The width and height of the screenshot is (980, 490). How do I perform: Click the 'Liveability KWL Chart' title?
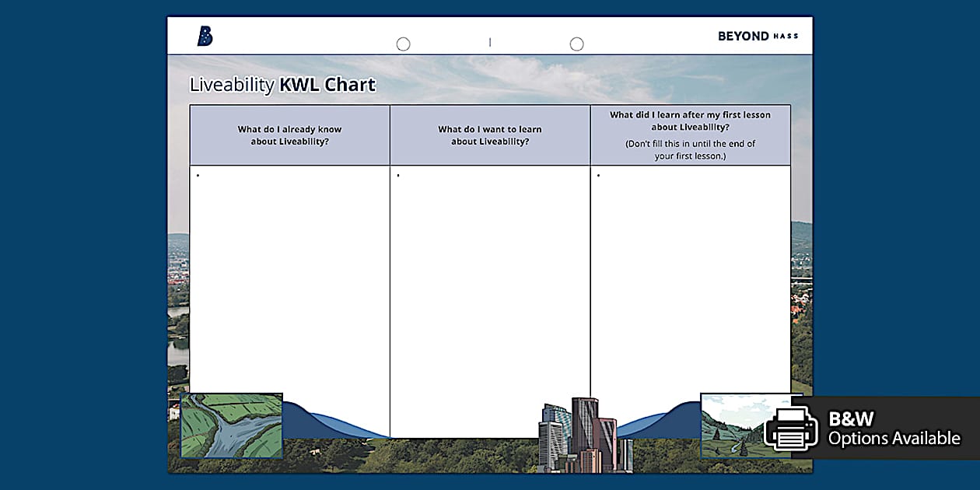pyautogui.click(x=282, y=85)
